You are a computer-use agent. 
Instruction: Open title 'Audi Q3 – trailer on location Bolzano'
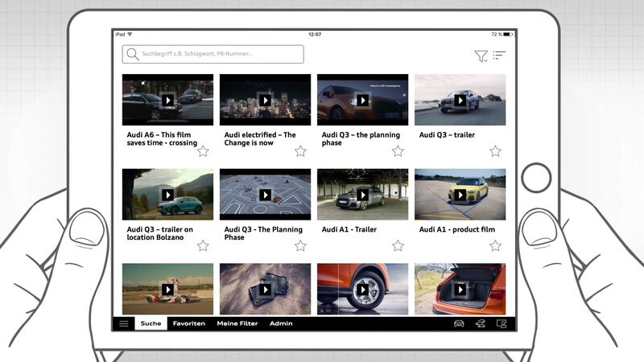(159, 233)
